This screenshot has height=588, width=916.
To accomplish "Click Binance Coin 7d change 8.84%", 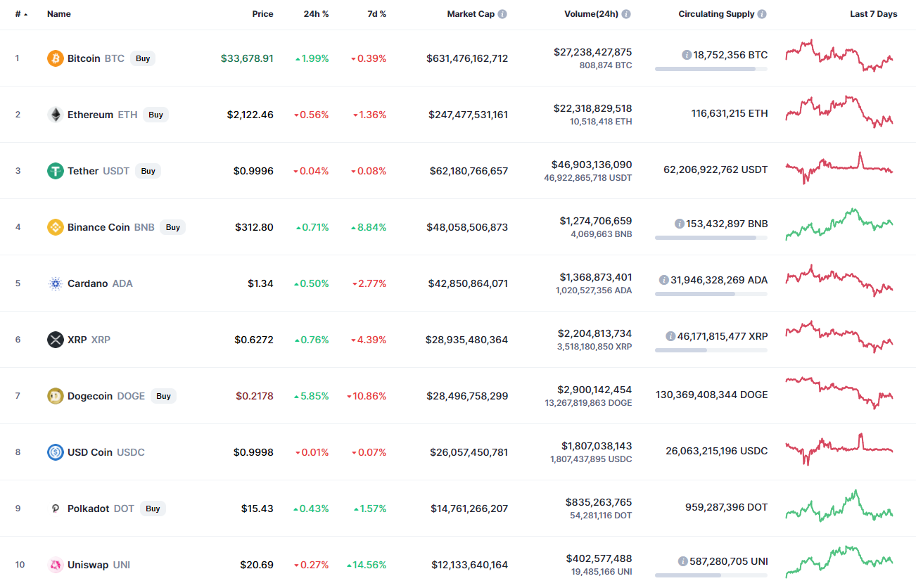I will pyautogui.click(x=369, y=227).
